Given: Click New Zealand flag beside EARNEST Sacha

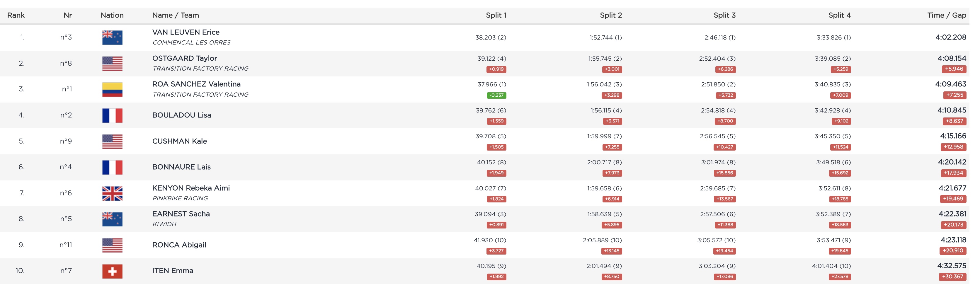Looking at the screenshot, I should [112, 219].
